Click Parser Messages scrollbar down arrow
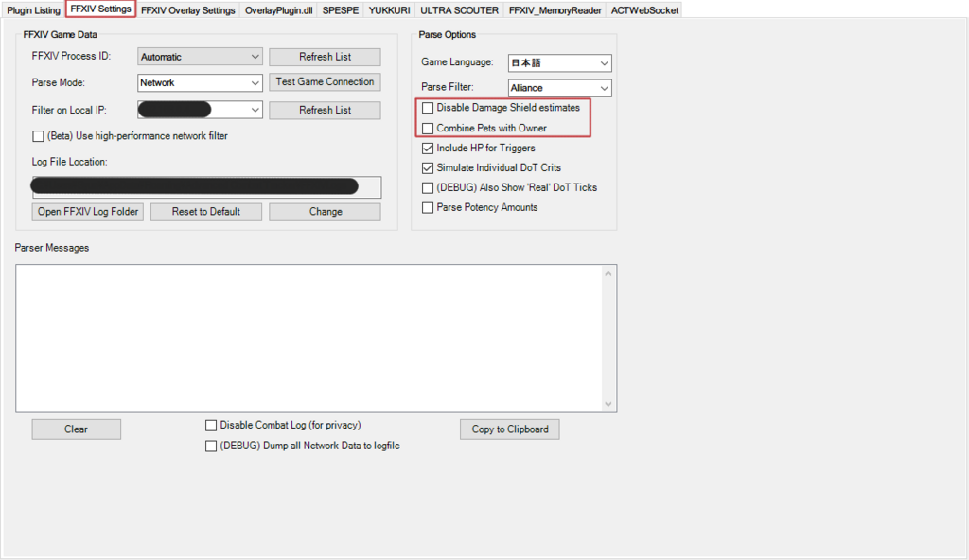969x560 pixels. (608, 404)
